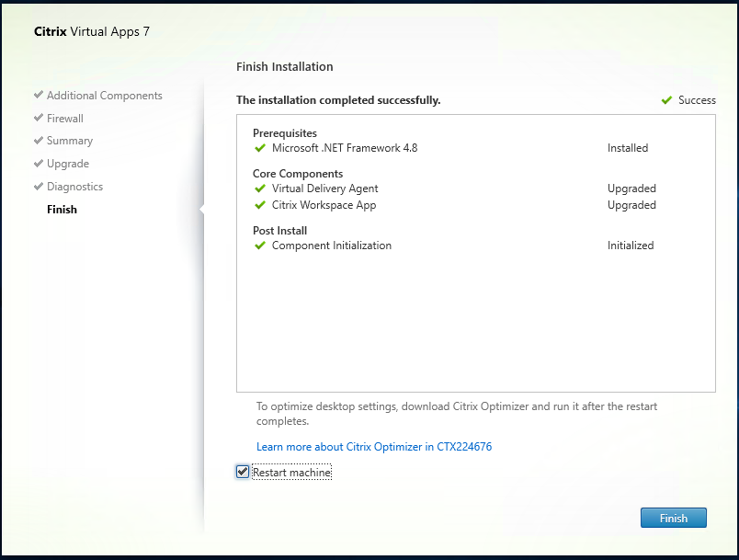This screenshot has width=739, height=560.
Task: Click the checkmark next to Upgrade
Action: [39, 163]
